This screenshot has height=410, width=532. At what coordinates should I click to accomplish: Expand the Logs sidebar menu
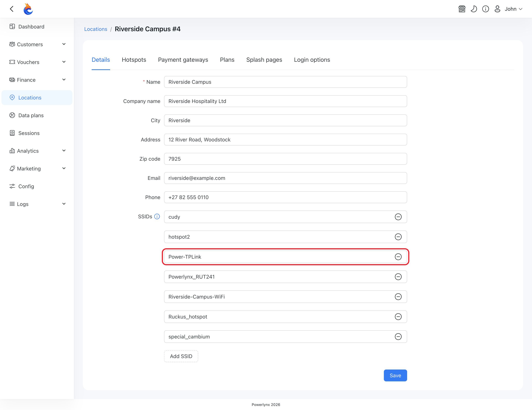tap(37, 204)
